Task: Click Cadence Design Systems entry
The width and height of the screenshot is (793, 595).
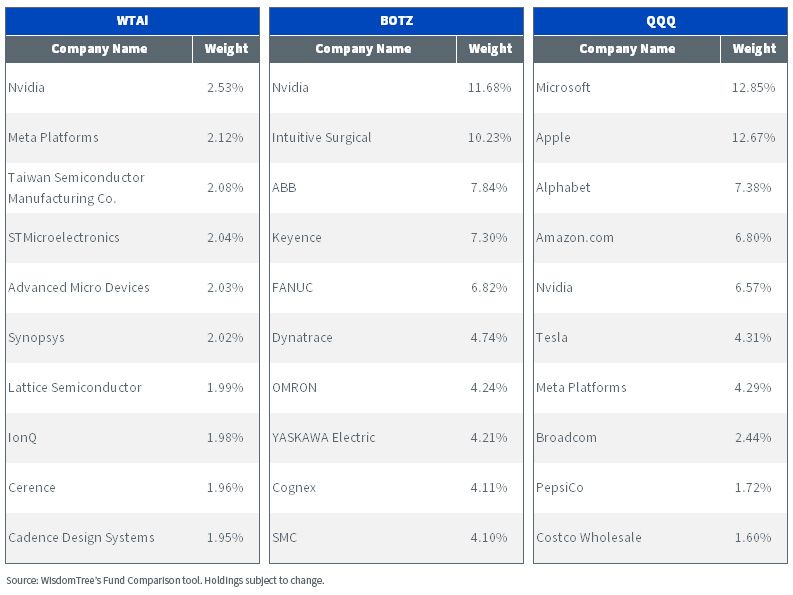Action: [81, 537]
